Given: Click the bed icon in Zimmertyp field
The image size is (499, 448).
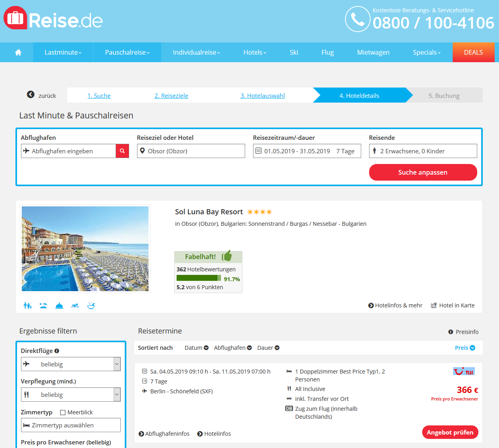Looking at the screenshot, I should coord(27,425).
